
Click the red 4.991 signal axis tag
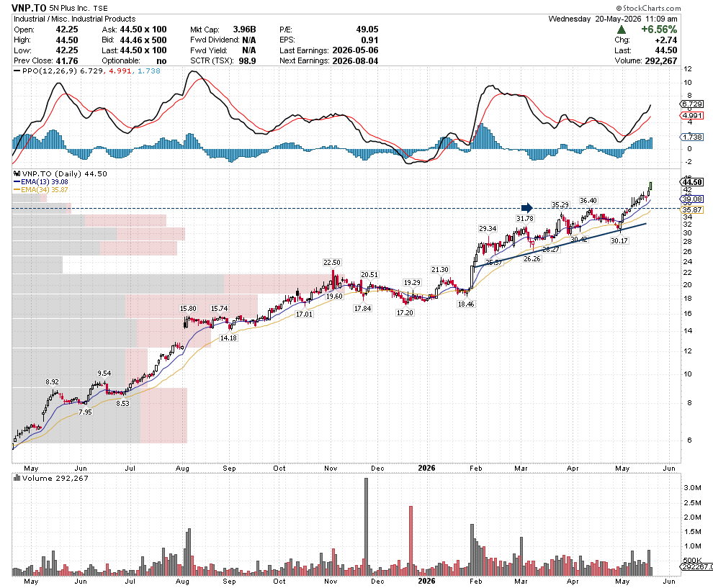691,115
